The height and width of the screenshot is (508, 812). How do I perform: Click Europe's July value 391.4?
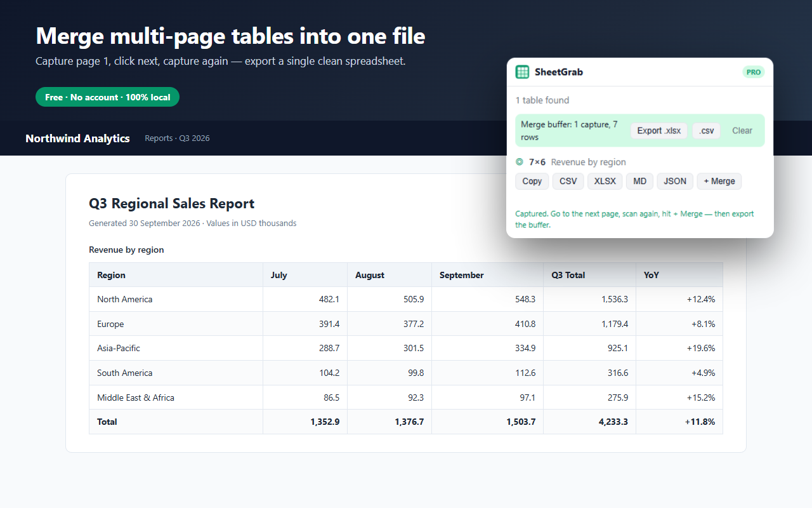click(329, 324)
